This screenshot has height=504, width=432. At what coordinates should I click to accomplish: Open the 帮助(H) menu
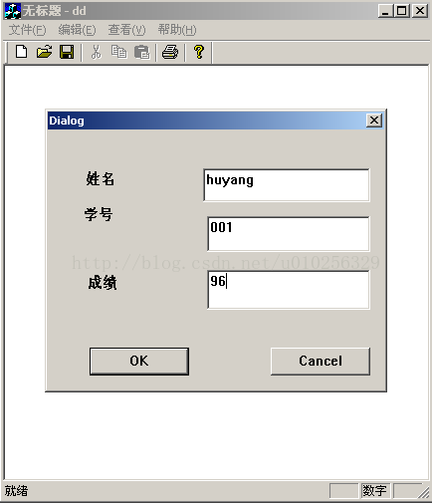click(x=177, y=30)
